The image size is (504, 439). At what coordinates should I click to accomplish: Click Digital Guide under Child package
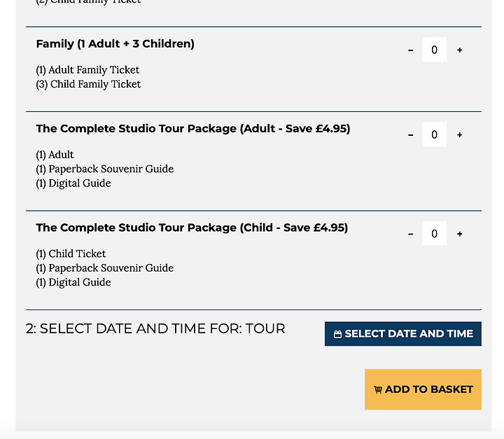[73, 282]
